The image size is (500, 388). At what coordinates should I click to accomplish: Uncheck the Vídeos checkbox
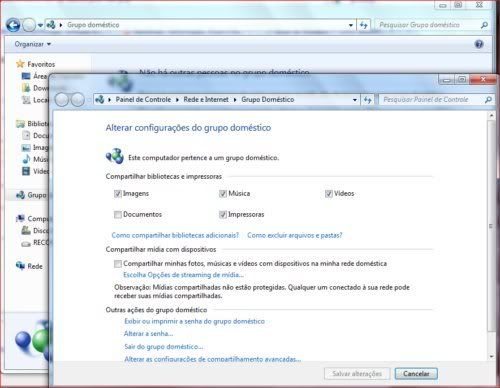click(x=329, y=194)
